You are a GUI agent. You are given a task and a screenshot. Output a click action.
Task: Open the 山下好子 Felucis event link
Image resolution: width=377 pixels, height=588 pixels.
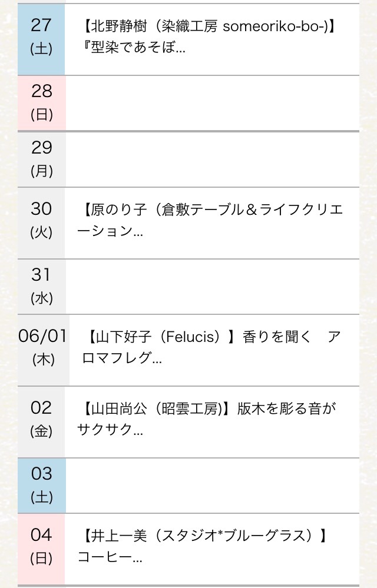(211, 347)
